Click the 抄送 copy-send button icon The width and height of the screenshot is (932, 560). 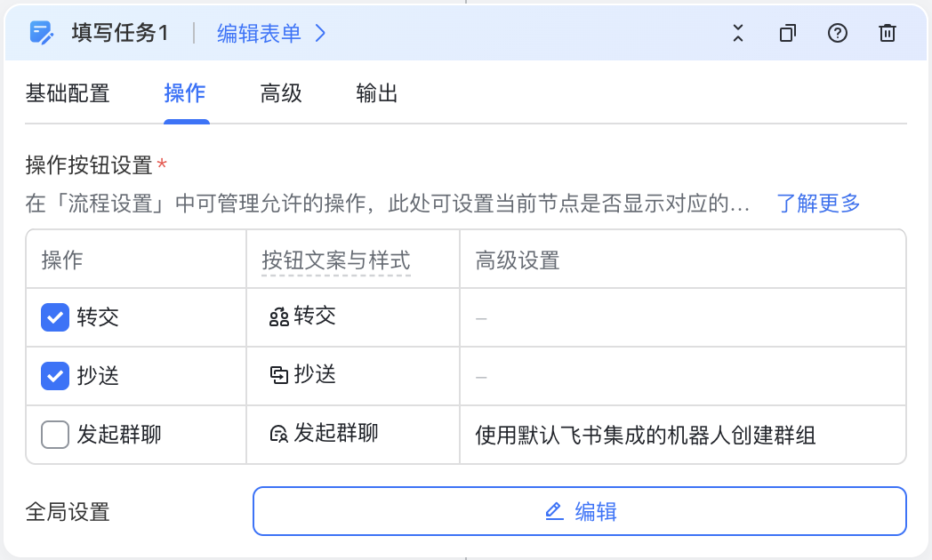(278, 375)
